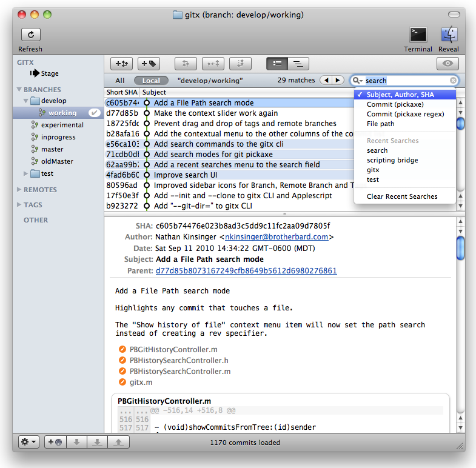Click the toolbar hide pill button

(454, 15)
